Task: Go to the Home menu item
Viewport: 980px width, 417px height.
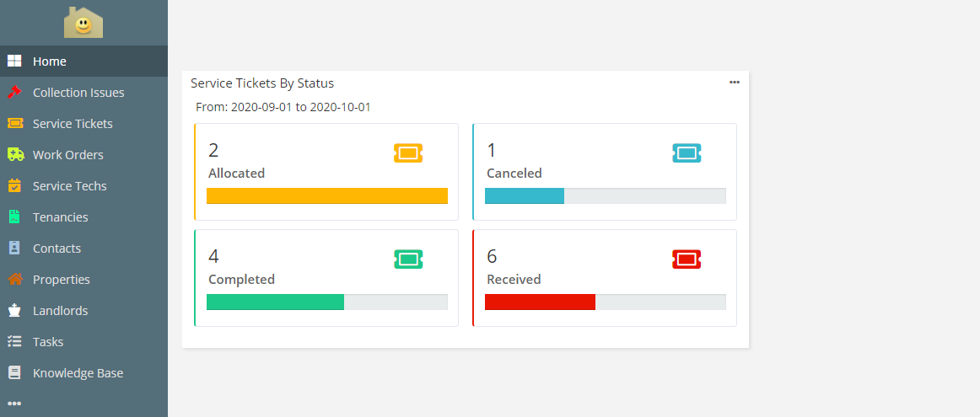Action: pos(50,61)
